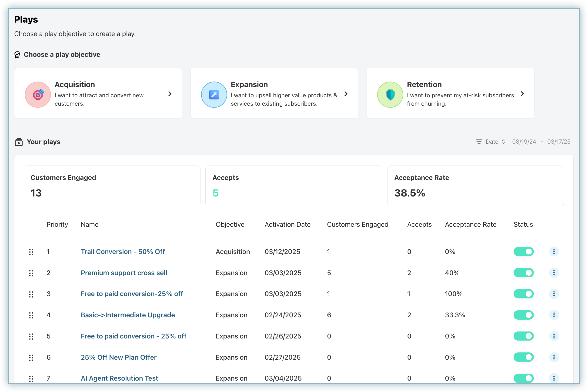Open three-dot menu for Basic->Intermediate Upgrade

click(554, 315)
